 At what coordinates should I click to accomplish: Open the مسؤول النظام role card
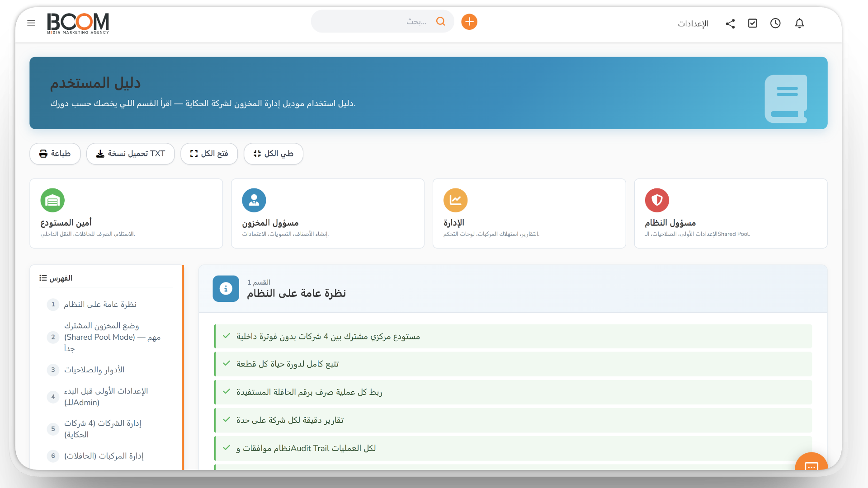point(731,213)
